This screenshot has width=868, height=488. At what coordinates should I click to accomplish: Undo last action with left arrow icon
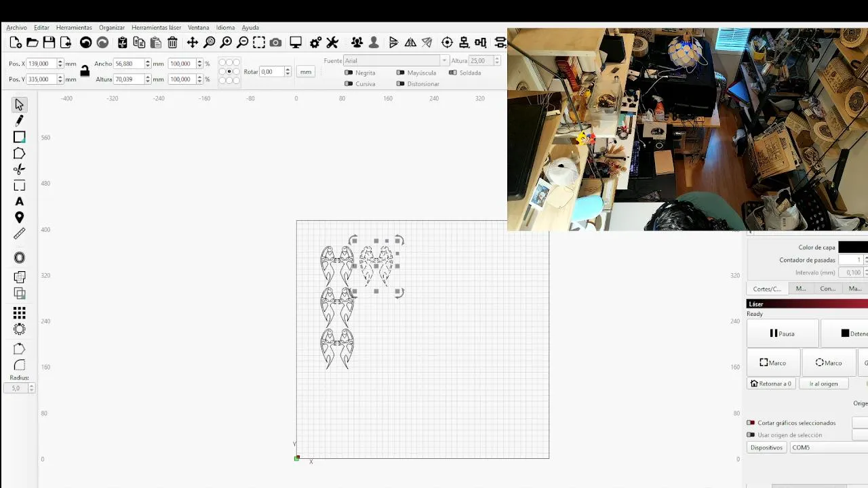coord(85,43)
